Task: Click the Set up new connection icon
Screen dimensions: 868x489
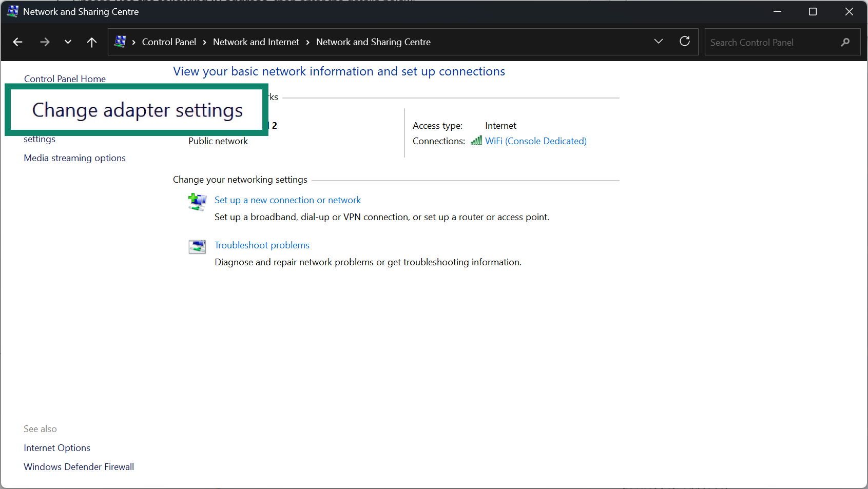Action: pos(197,202)
